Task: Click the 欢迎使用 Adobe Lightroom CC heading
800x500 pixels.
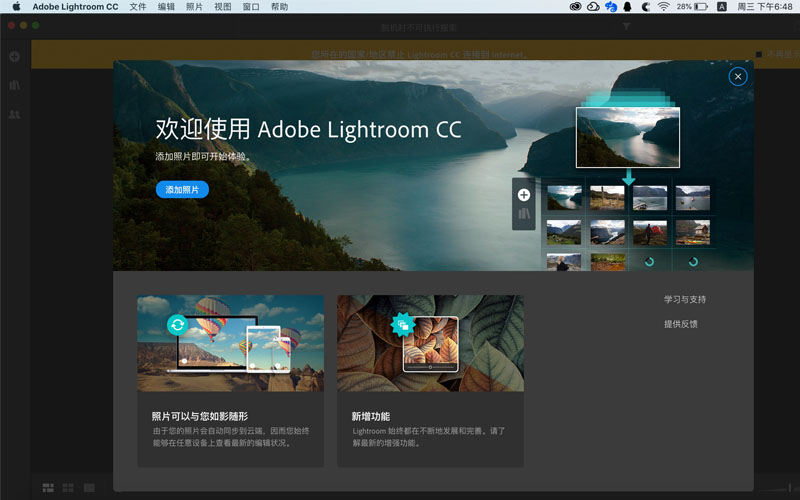Action: pos(308,129)
